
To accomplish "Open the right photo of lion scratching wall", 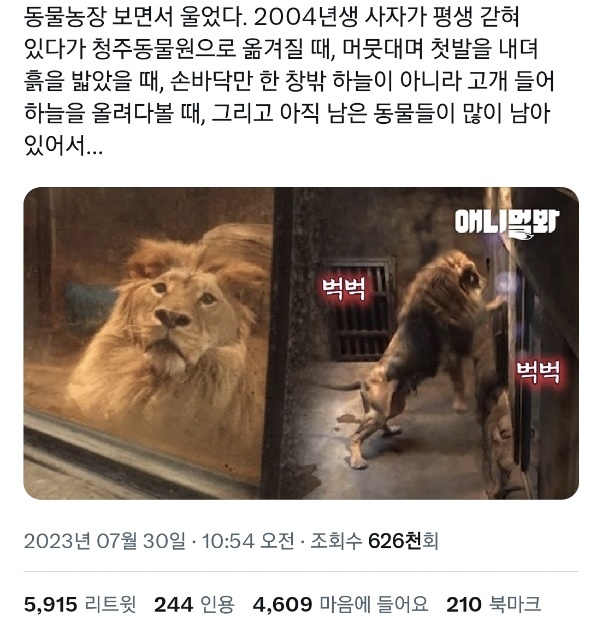I will click(427, 343).
